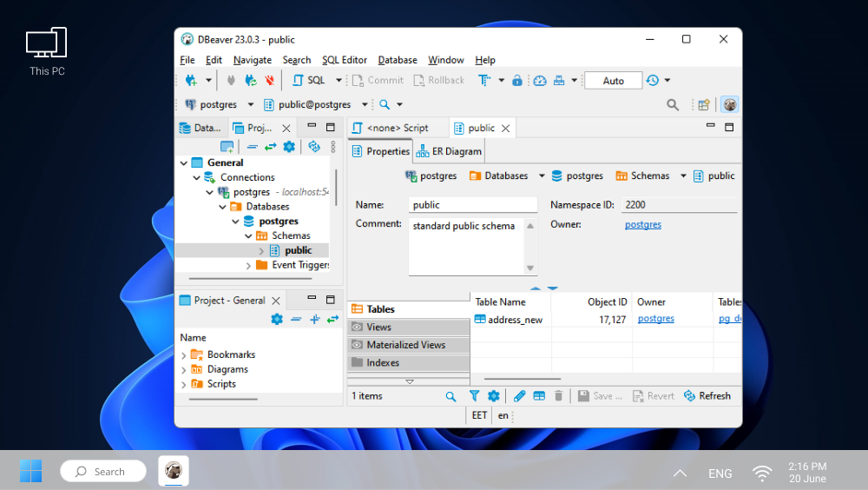
Task: Click the search magnifier in bottom toolbar
Action: click(x=450, y=396)
